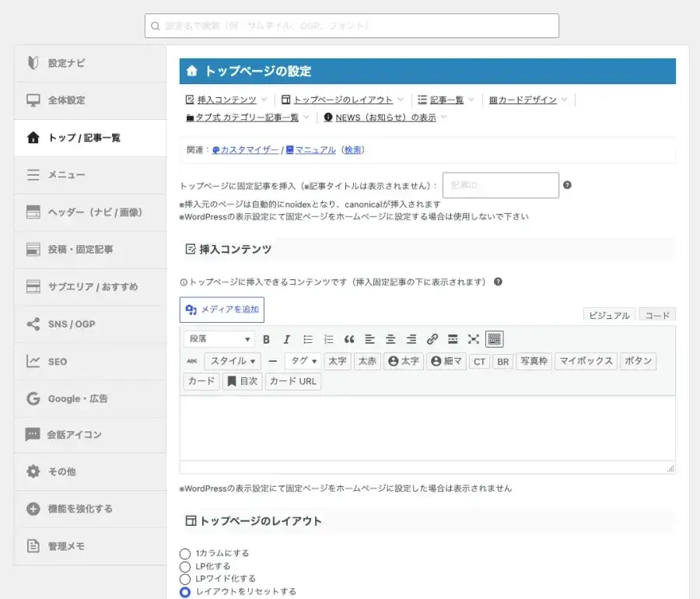Expand chevron next to 挿入コンテンツ link
Image resolution: width=700 pixels, height=599 pixels.
click(x=264, y=100)
